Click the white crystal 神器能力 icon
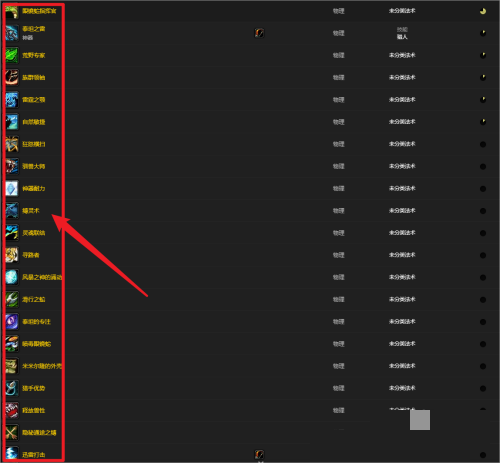 pyautogui.click(x=12, y=189)
